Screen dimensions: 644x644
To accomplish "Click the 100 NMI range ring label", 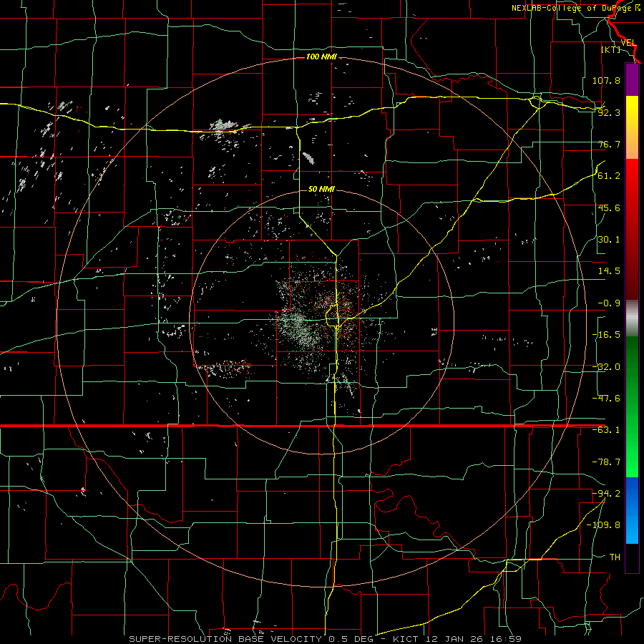I will point(321,57).
